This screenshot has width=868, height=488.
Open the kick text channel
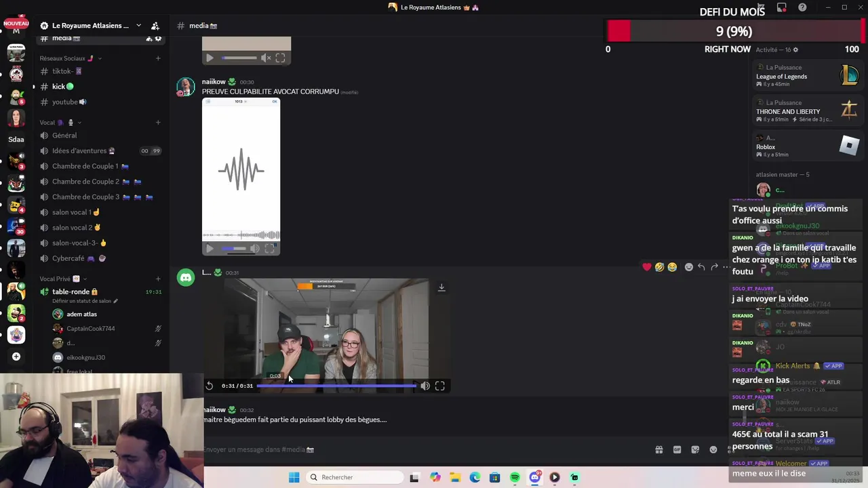pos(100,87)
